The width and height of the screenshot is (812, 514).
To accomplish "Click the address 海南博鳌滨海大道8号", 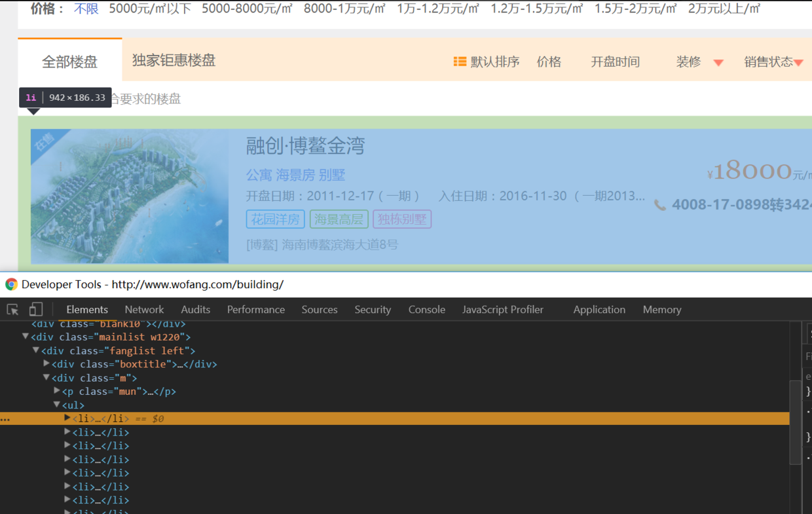I will click(340, 245).
